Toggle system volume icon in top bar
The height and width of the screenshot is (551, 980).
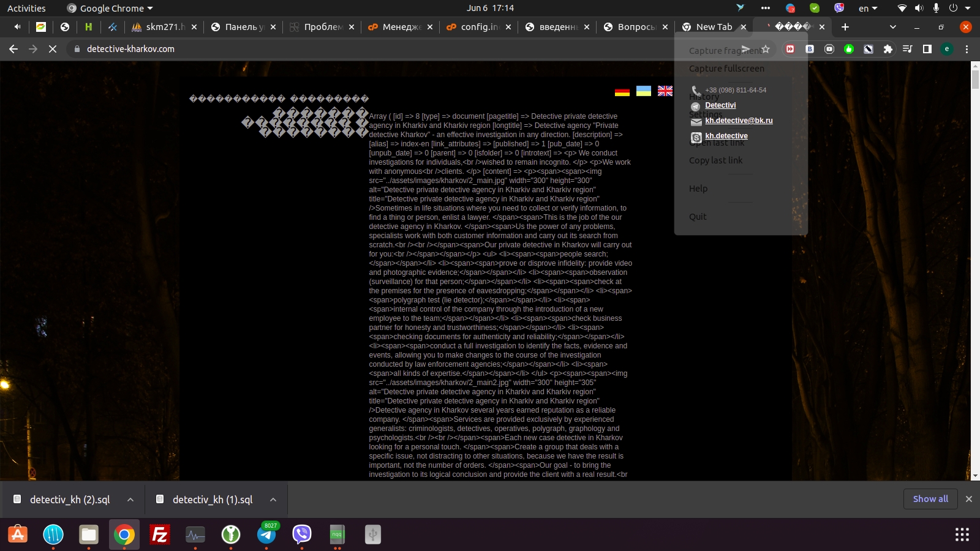pyautogui.click(x=919, y=8)
